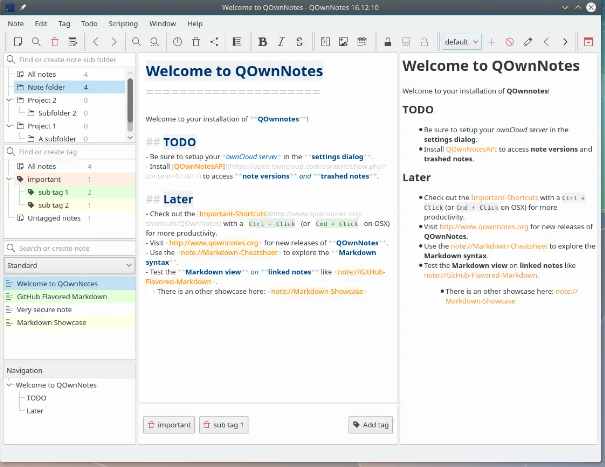
Task: Click the Add tag button
Action: pyautogui.click(x=370, y=425)
